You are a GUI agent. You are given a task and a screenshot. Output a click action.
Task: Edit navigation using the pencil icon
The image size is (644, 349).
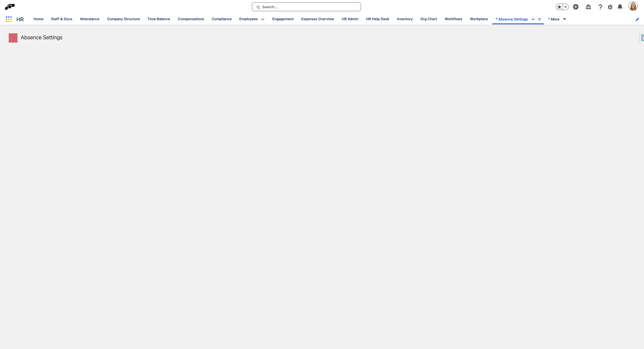[637, 19]
